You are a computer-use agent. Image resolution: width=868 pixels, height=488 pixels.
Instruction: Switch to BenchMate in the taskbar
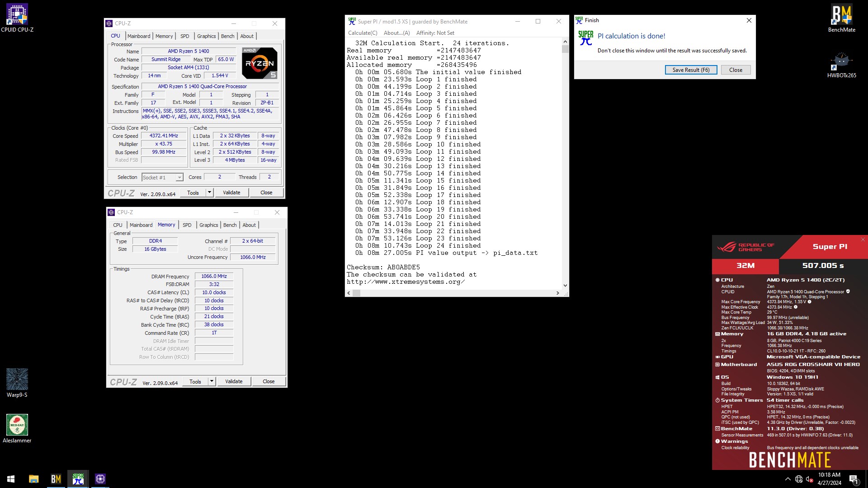coord(56,479)
